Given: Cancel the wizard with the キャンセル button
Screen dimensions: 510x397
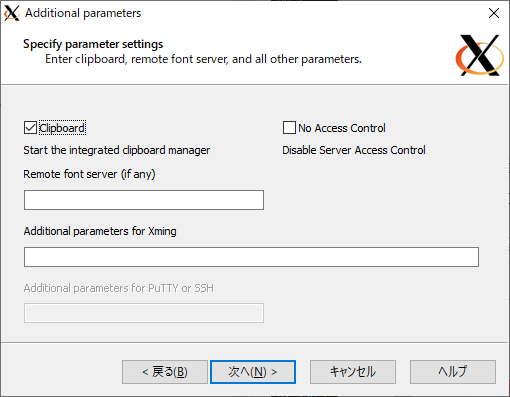Looking at the screenshot, I should [353, 372].
